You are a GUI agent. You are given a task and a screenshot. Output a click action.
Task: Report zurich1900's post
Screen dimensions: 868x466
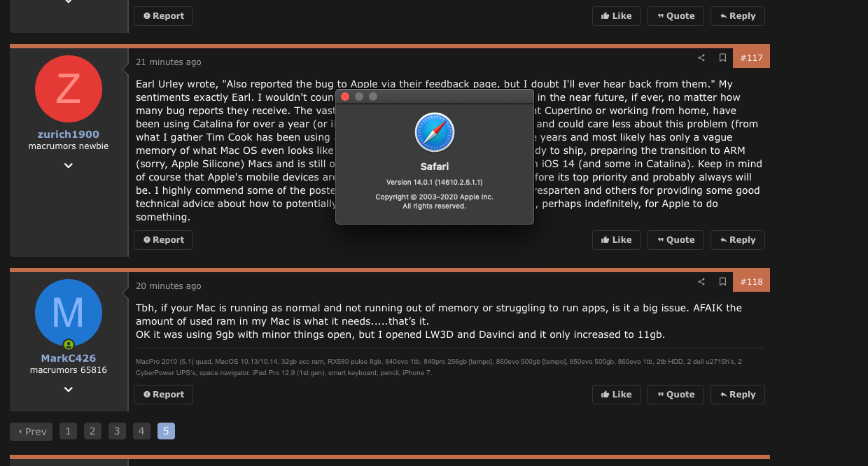163,240
